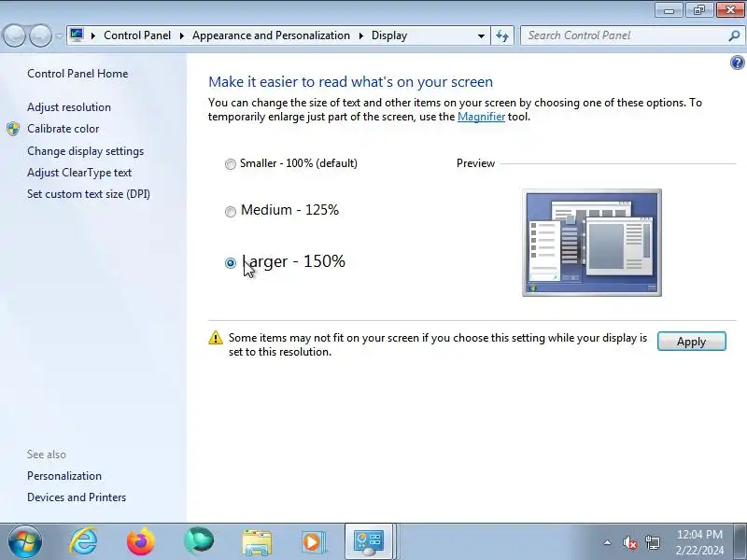Viewport: 747px width, 560px height.
Task: Select the Larger - 150% radio button
Action: 230,262
